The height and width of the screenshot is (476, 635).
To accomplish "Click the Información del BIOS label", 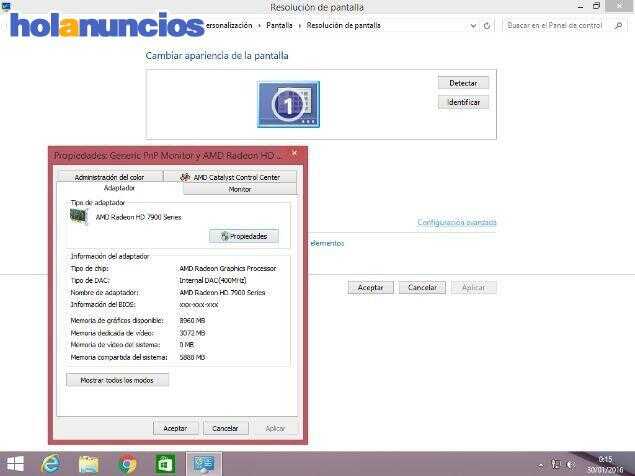I will tap(103, 304).
